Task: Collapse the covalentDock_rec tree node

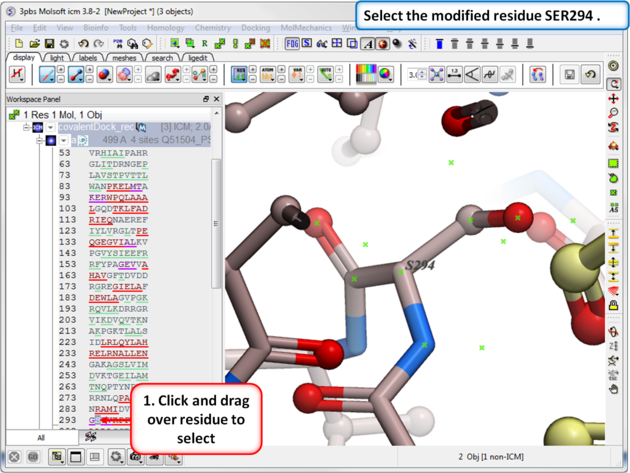Action: coord(26,128)
